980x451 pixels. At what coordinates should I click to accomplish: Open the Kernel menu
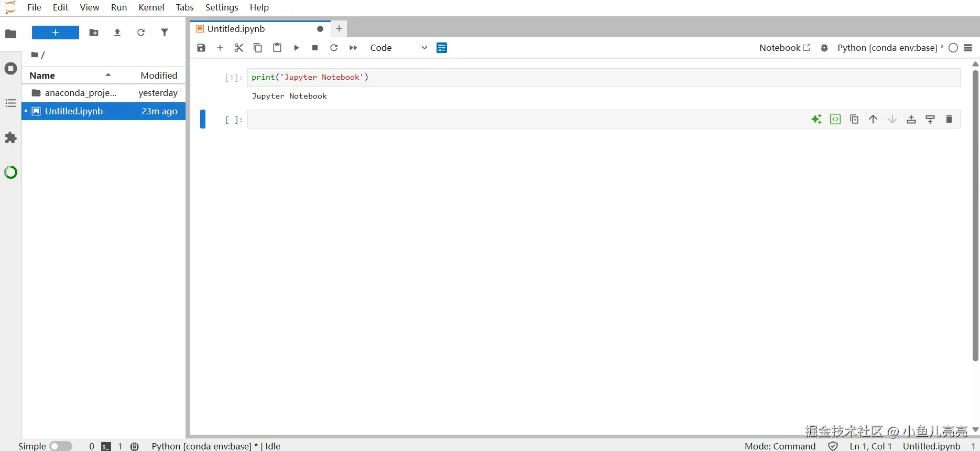pyautogui.click(x=151, y=7)
